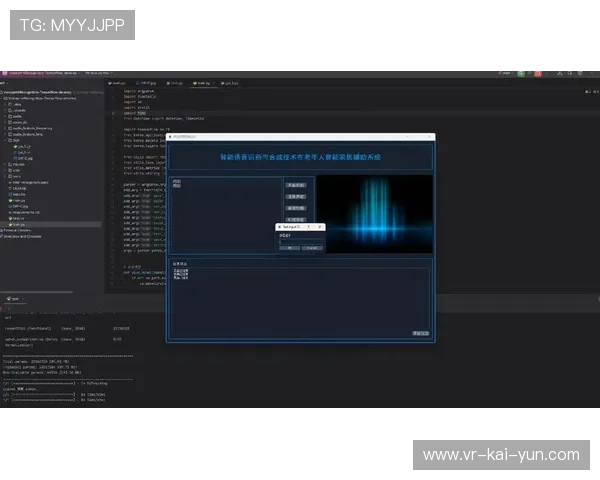Click the first button in GUI button column
This screenshot has width=600, height=480.
click(295, 185)
